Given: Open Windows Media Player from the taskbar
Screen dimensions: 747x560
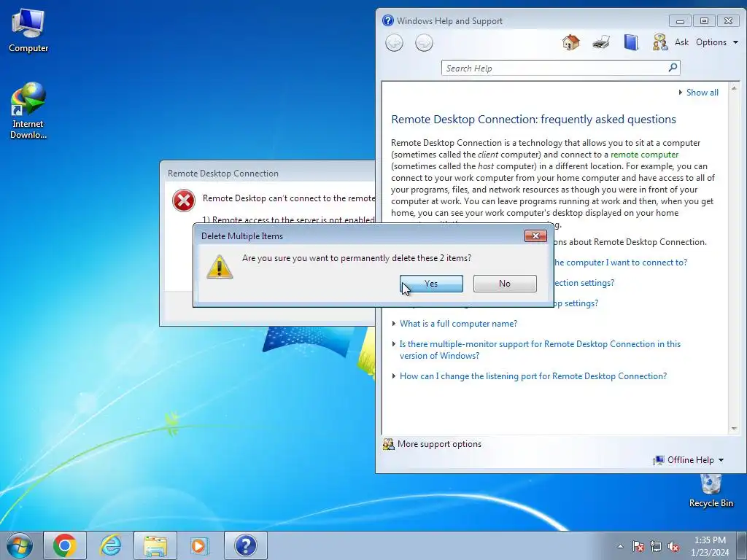Looking at the screenshot, I should click(198, 545).
